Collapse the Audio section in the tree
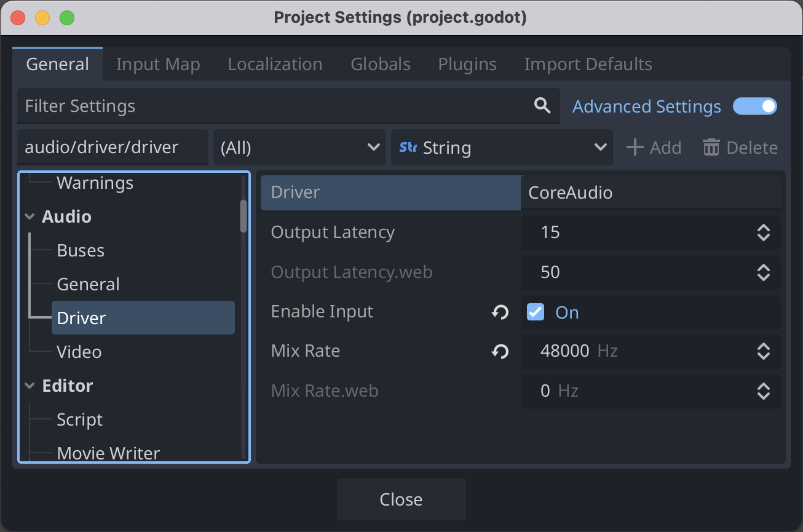The height and width of the screenshot is (532, 803). click(x=29, y=216)
